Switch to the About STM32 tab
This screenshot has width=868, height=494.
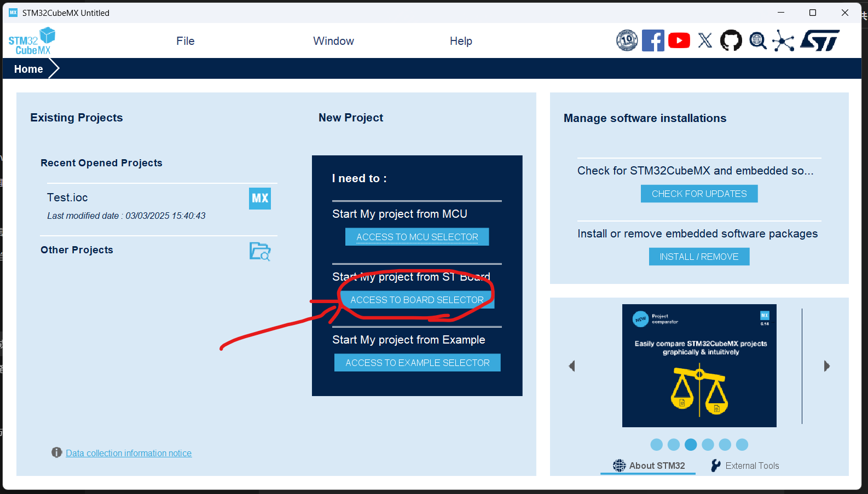(649, 466)
